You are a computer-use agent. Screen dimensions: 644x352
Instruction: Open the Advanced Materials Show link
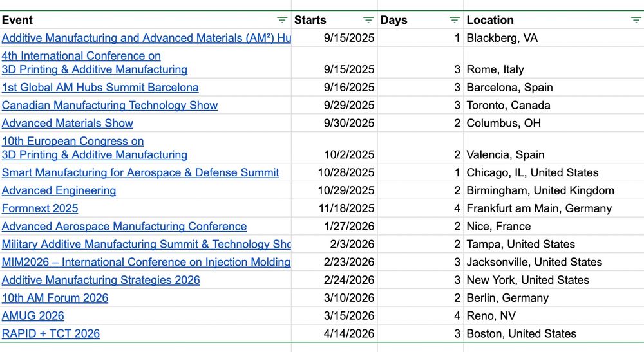[x=68, y=124]
